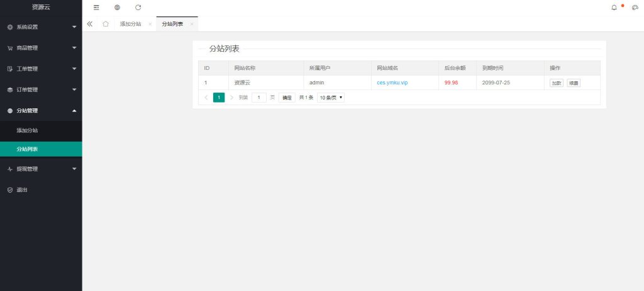Click the refresh icon in top bar
This screenshot has width=644, height=291.
138,8
